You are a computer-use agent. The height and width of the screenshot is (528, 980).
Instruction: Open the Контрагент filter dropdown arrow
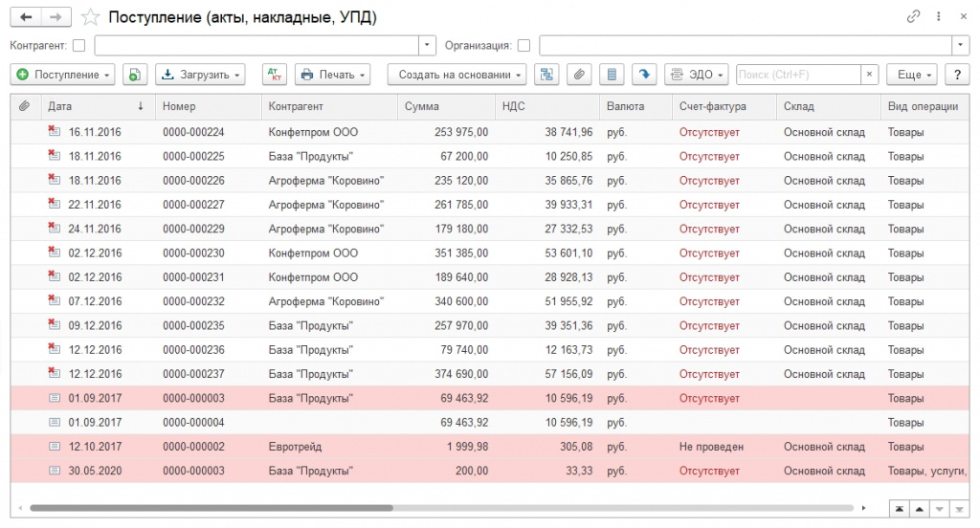[427, 46]
